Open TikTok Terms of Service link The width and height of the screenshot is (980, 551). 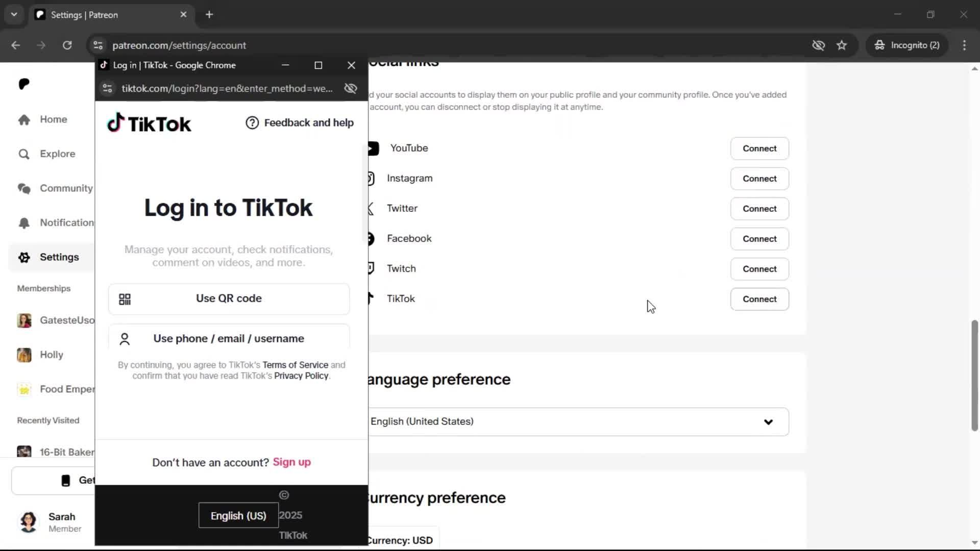click(x=296, y=365)
